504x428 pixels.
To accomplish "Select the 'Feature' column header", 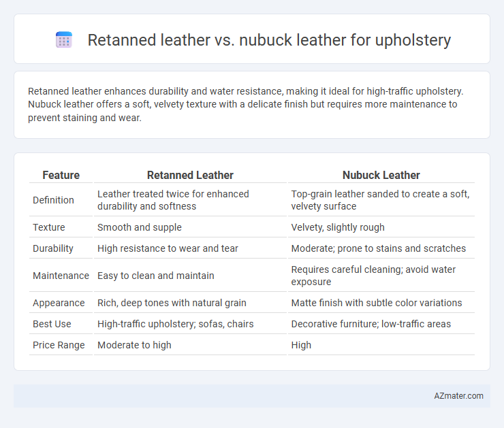I will [61, 175].
